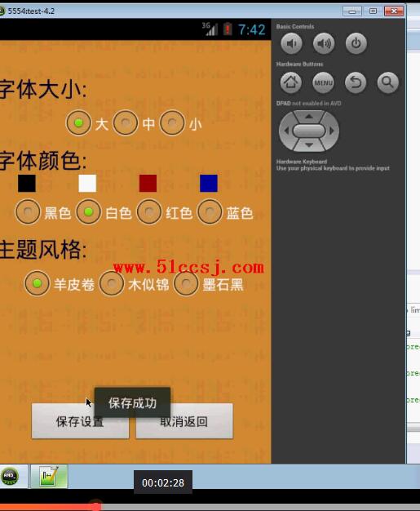This screenshot has width=420, height=511.
Task: Click the emulator Search hardware button
Action: [x=387, y=82]
